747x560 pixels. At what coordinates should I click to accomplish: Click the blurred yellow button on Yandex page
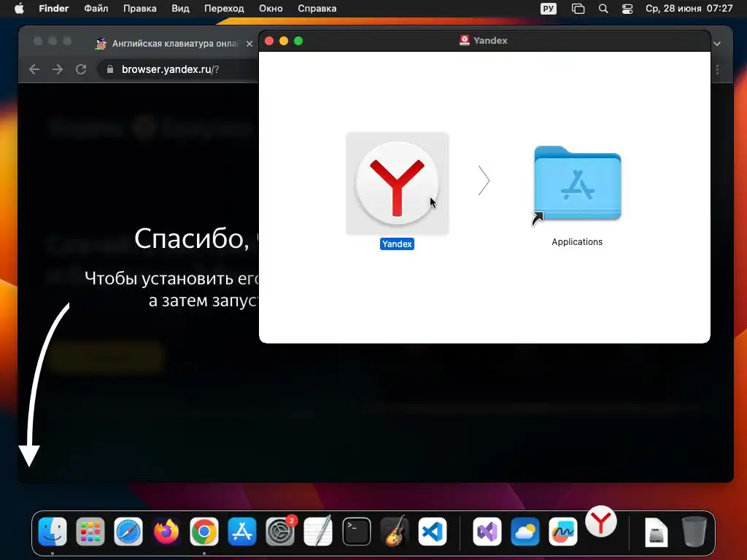coord(107,356)
